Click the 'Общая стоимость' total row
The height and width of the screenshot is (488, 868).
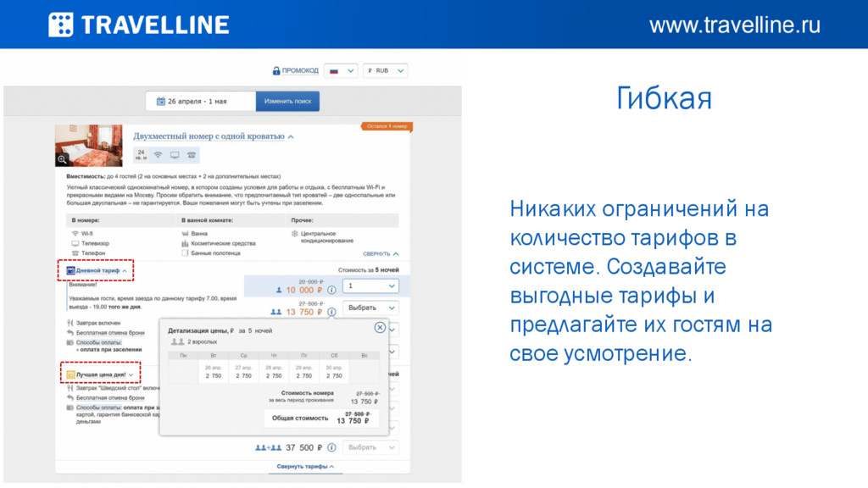(x=321, y=419)
